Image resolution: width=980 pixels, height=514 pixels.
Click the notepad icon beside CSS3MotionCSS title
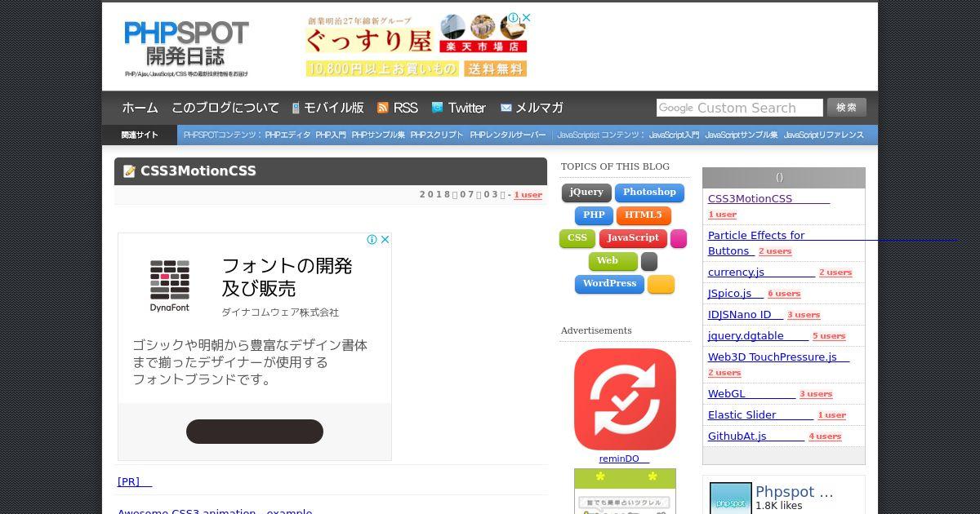click(129, 171)
